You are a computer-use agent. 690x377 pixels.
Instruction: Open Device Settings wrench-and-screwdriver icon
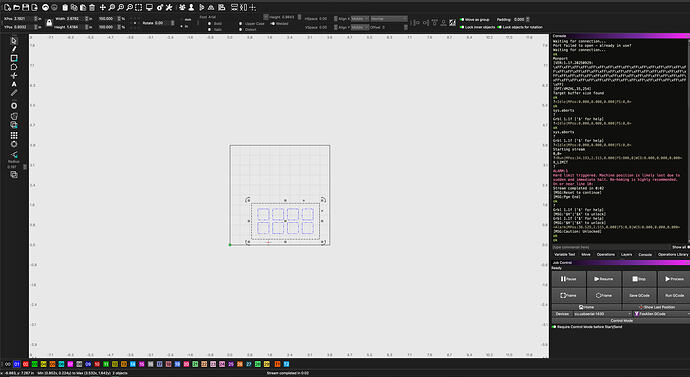tap(169, 7)
